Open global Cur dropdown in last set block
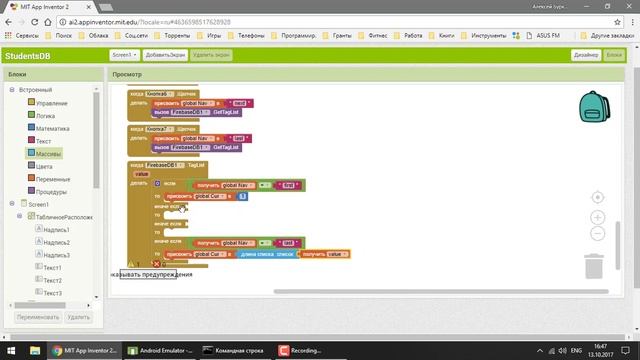 pos(210,254)
